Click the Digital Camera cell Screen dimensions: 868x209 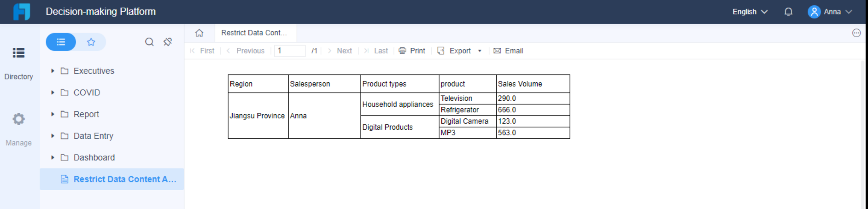[x=468, y=121]
